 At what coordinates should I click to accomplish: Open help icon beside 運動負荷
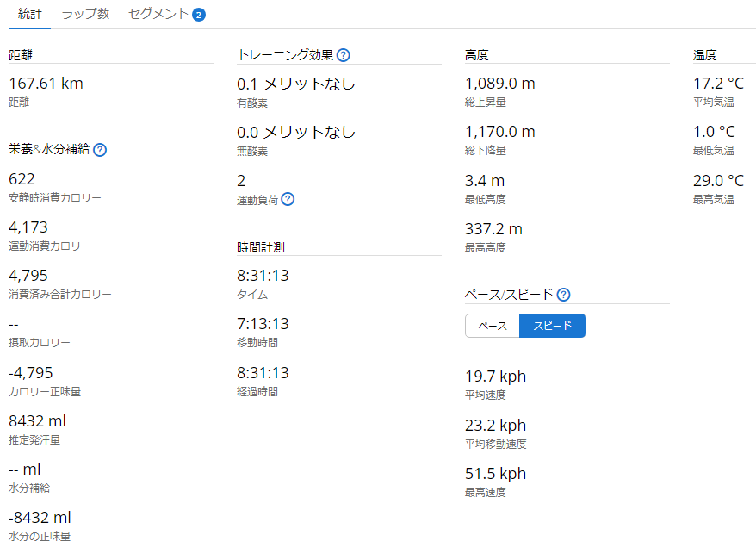288,199
